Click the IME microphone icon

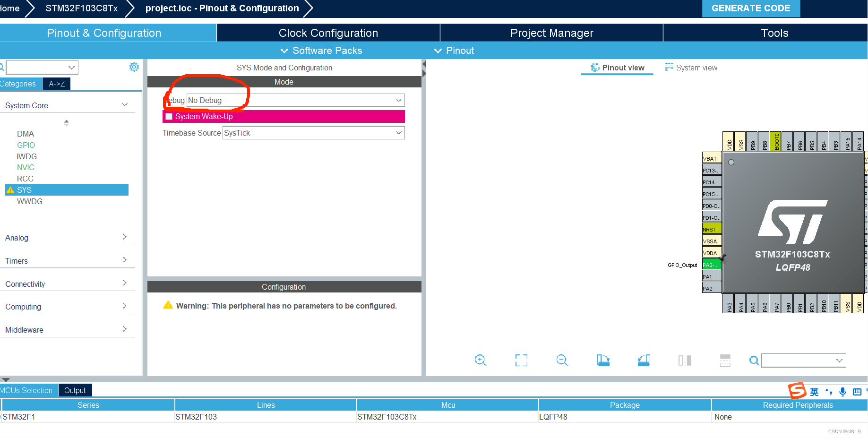click(x=842, y=392)
